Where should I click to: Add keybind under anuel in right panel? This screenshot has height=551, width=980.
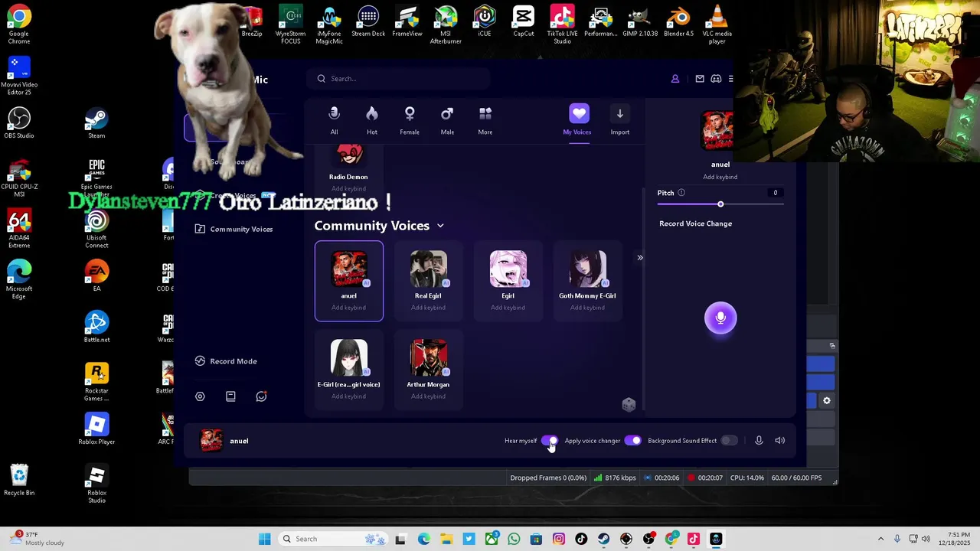click(720, 177)
